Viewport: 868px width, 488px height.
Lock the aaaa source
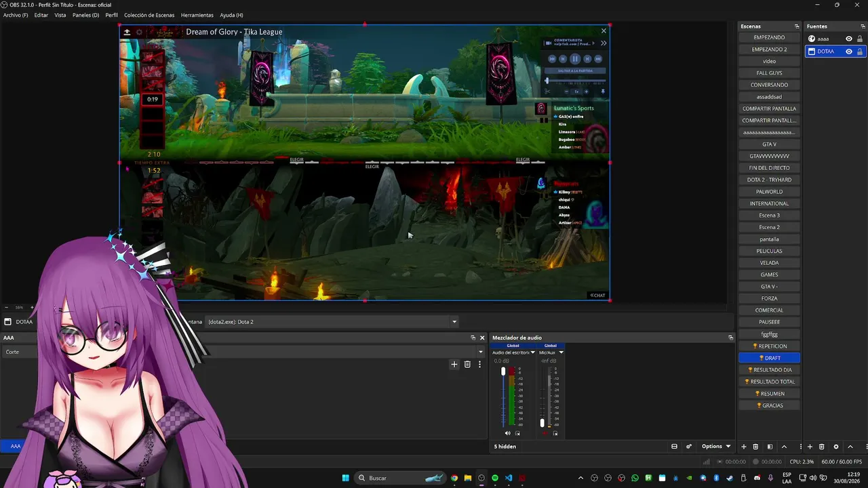click(x=860, y=39)
